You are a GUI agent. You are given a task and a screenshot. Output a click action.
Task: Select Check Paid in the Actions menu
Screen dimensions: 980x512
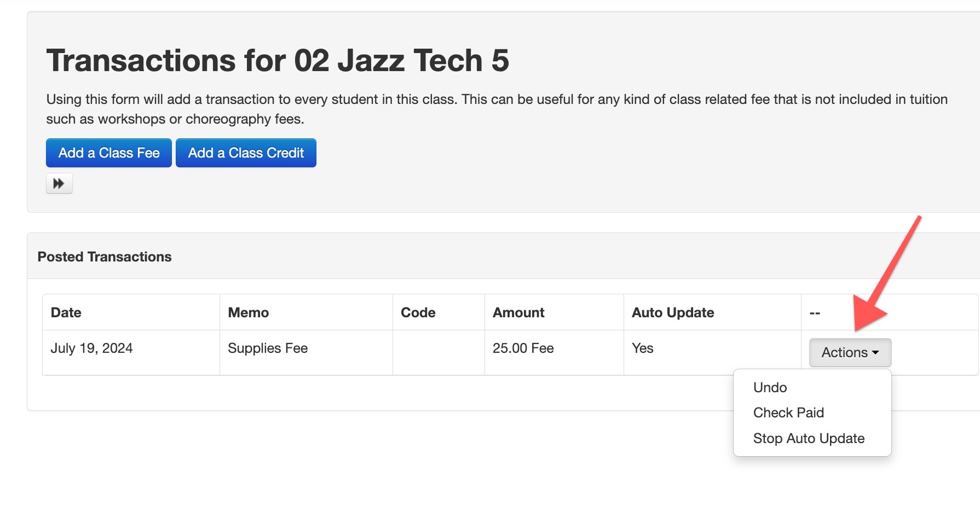click(x=788, y=412)
